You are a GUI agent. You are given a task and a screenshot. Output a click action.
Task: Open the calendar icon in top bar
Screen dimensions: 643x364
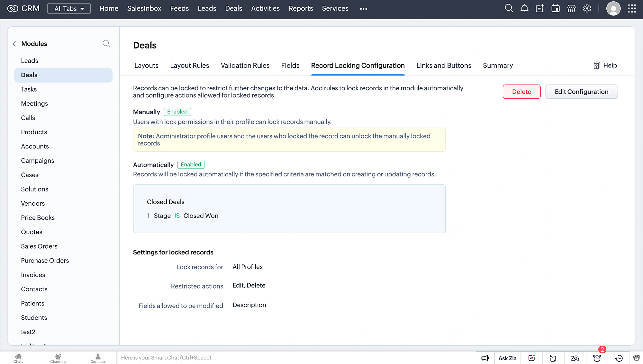[x=556, y=8]
